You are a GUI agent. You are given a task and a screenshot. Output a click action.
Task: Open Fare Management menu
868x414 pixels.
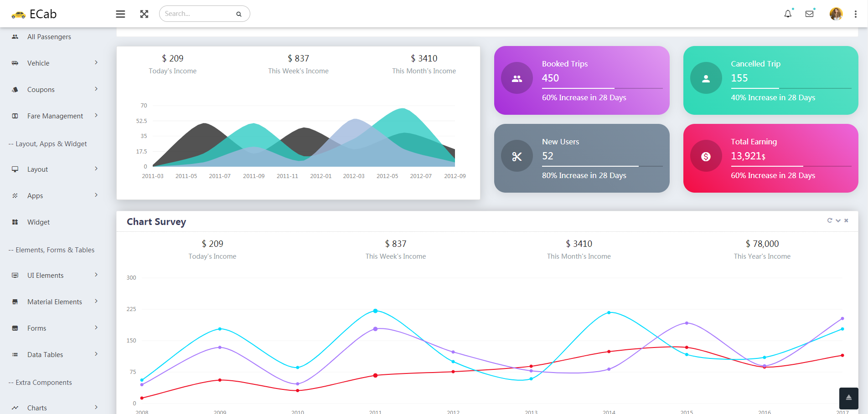click(x=55, y=116)
